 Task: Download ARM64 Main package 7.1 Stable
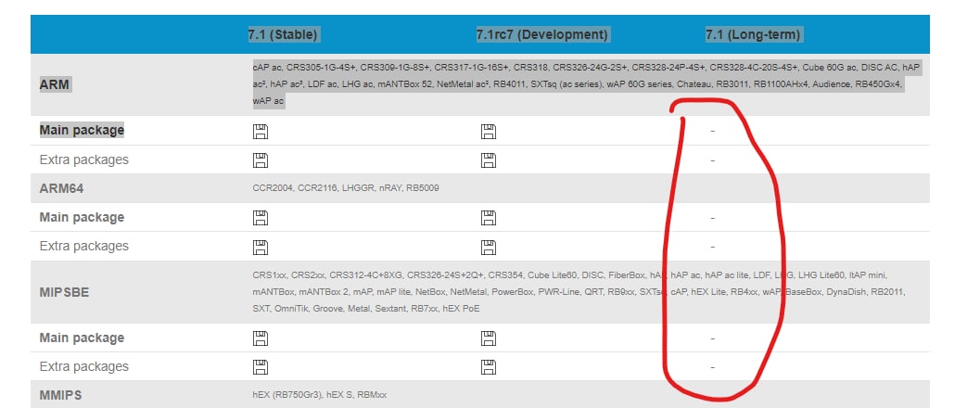click(x=260, y=217)
